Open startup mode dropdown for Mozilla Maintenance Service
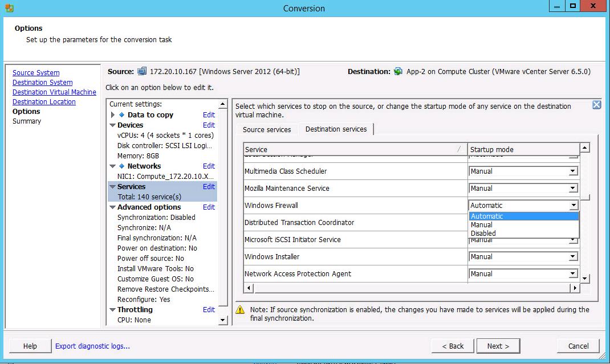The image size is (610, 364). click(572, 188)
